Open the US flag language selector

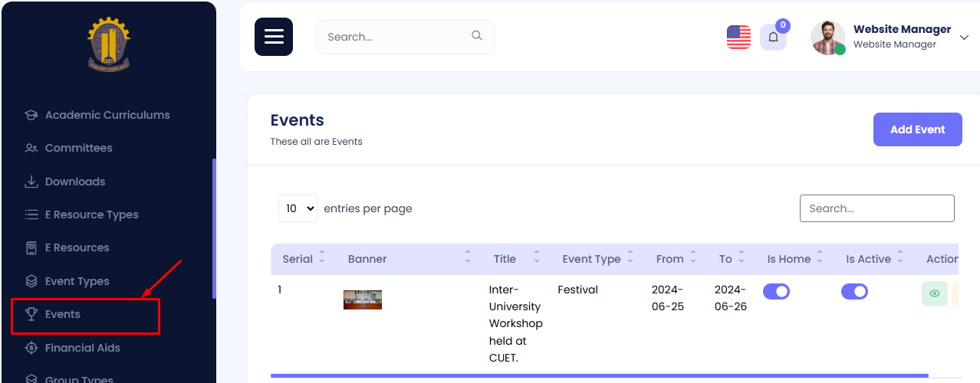coord(738,37)
